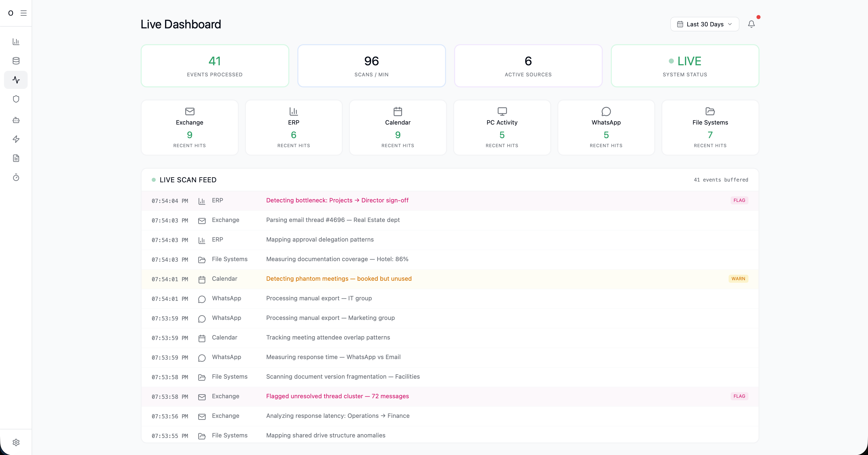Screen dimensions: 868x455
Task: Click 'Parsing email thread #4696 — Real Estate dept'
Action: [x=333, y=220]
